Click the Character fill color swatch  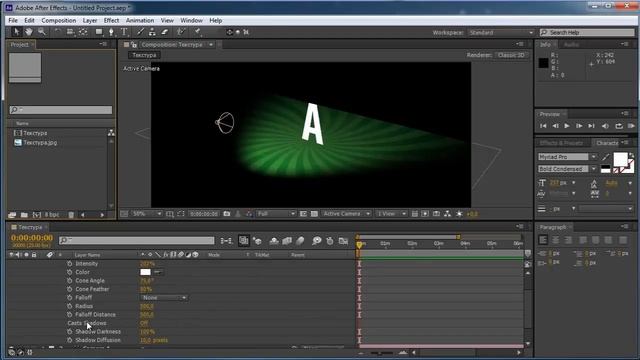620,159
